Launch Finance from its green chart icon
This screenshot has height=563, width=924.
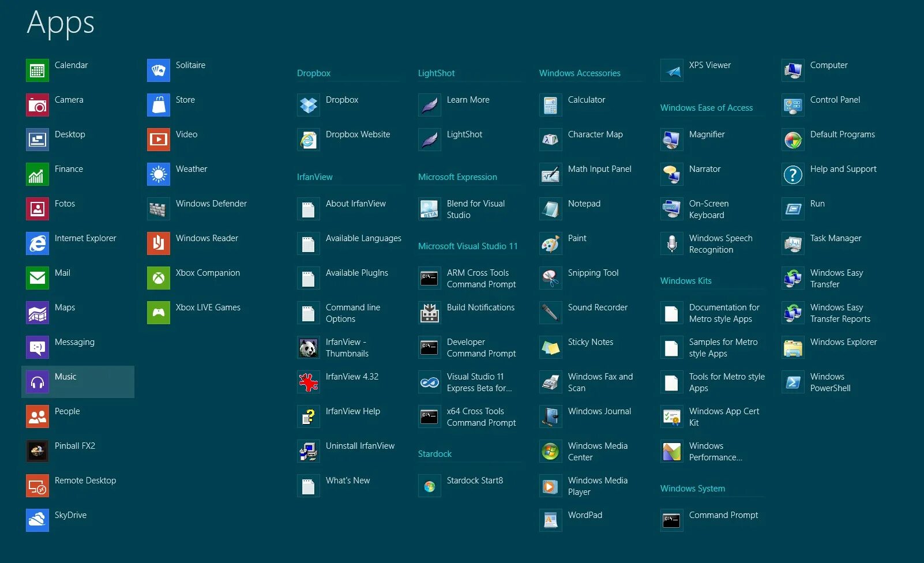pos(37,174)
